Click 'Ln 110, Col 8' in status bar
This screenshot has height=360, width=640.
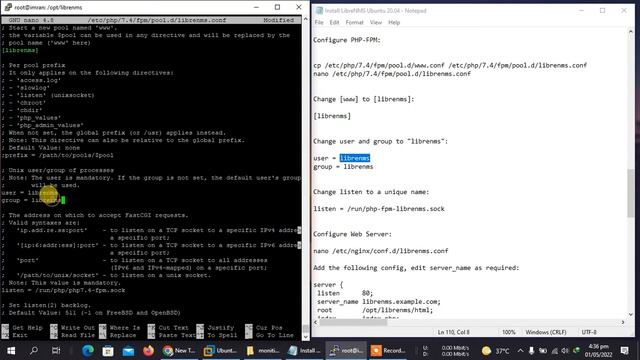453,332
